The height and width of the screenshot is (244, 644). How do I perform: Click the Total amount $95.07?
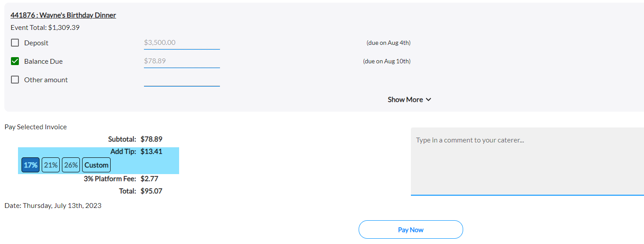151,191
